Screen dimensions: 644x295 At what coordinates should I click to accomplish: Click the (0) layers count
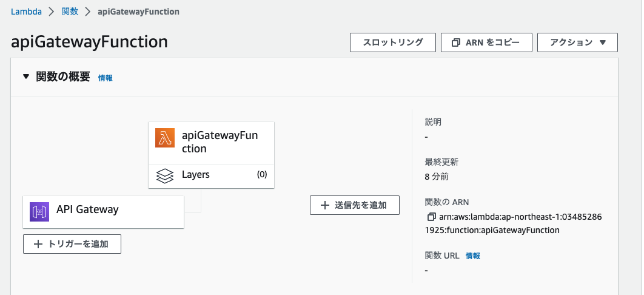[261, 175]
